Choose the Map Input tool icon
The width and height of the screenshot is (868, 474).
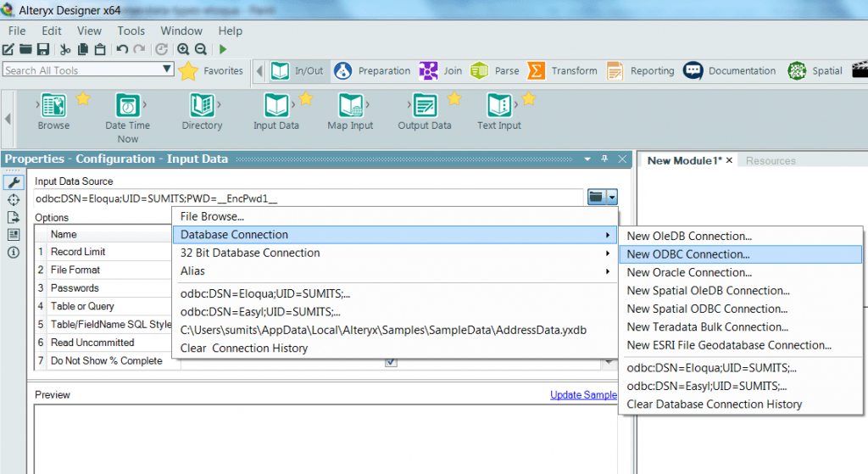click(350, 106)
